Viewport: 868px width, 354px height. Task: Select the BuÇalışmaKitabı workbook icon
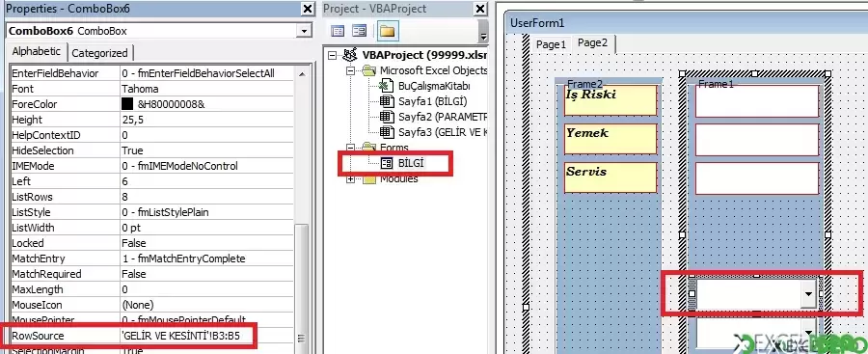[386, 86]
